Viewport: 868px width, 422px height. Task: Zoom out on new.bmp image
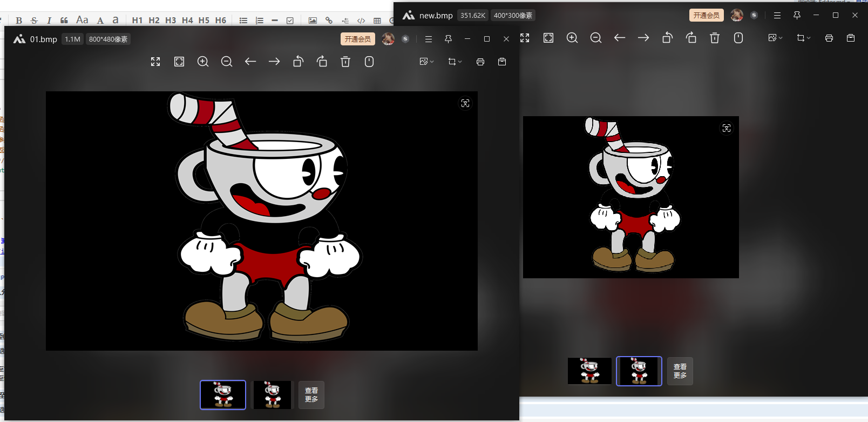[x=596, y=38]
